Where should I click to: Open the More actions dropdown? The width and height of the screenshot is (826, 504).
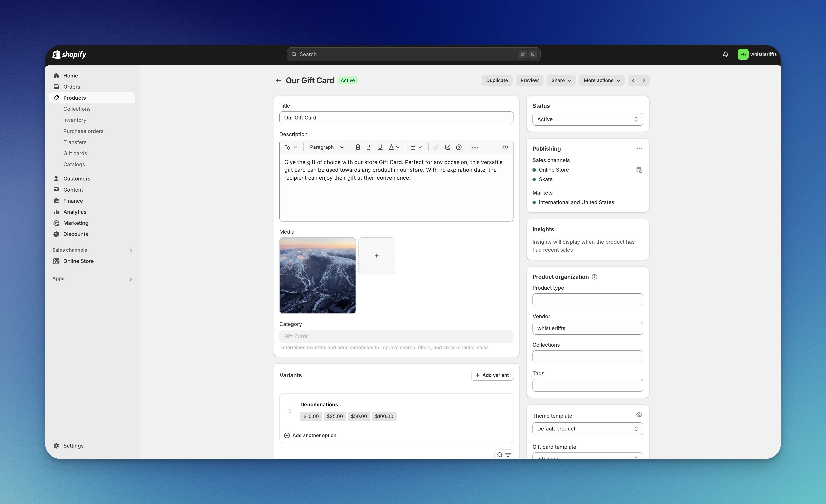pyautogui.click(x=601, y=80)
